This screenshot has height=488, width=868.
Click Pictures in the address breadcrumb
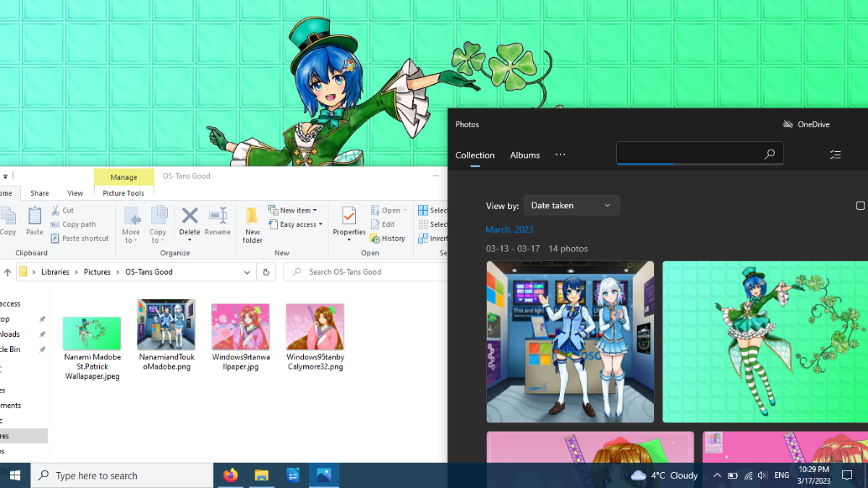coord(97,273)
